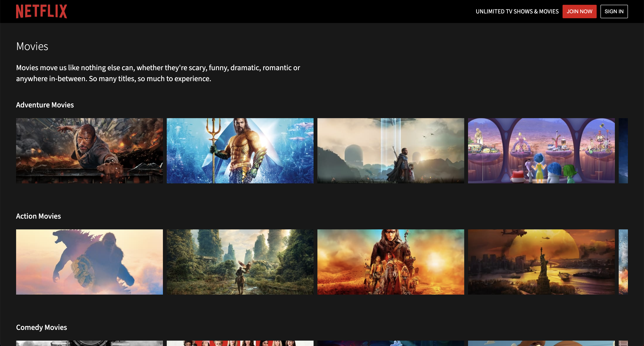The height and width of the screenshot is (346, 644).
Task: Click the Netflix logo
Action: pos(42,11)
